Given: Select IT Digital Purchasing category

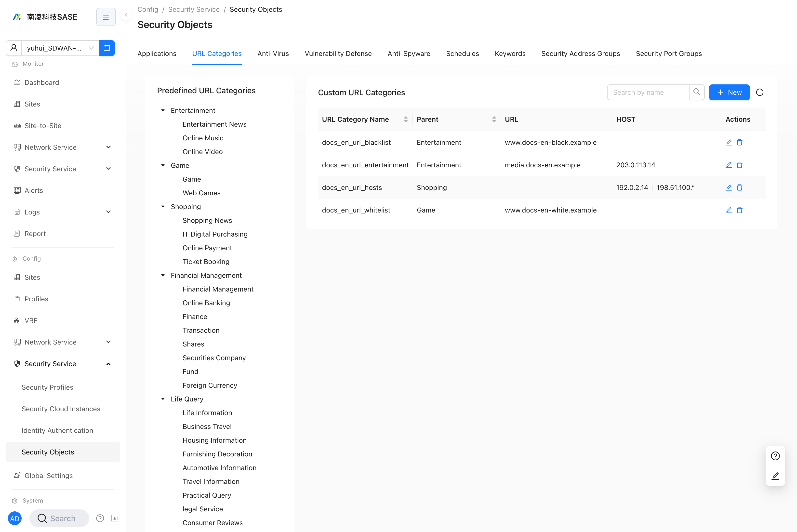Looking at the screenshot, I should [215, 234].
